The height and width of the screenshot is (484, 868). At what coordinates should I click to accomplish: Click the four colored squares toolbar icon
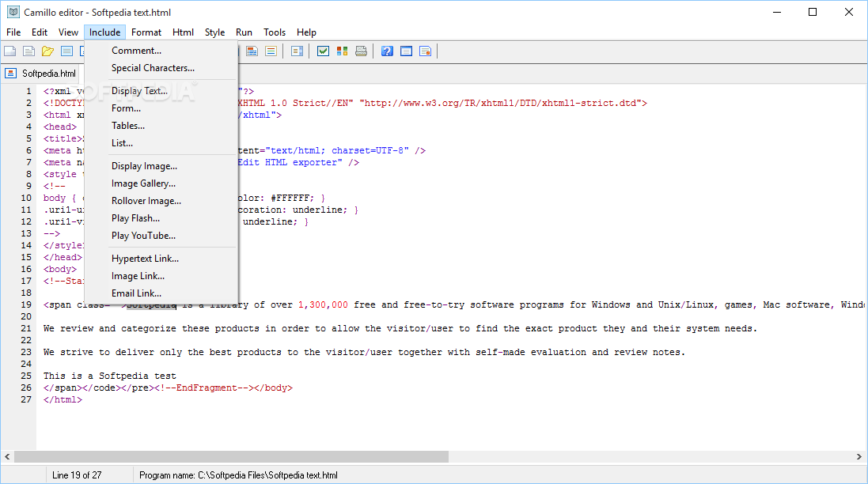[x=342, y=51]
